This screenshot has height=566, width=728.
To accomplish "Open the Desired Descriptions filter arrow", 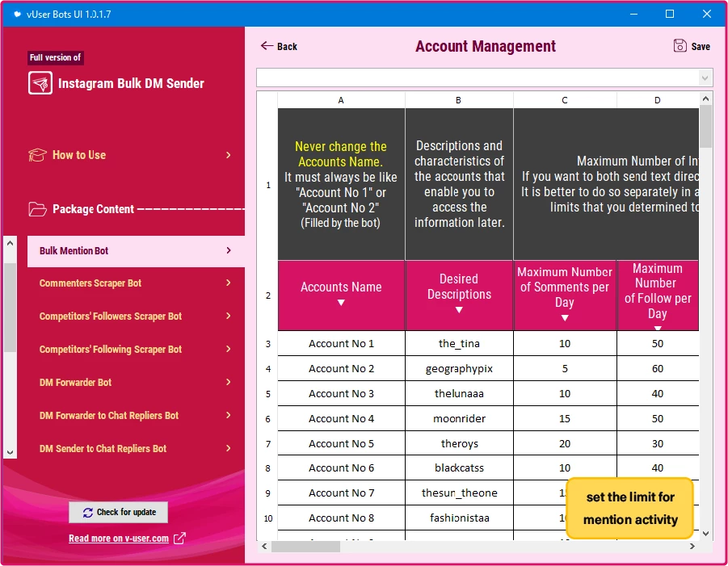I will pyautogui.click(x=459, y=310).
